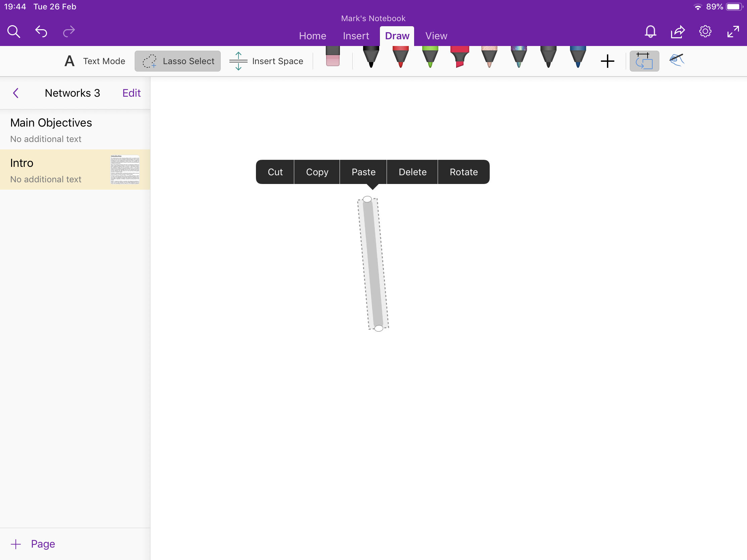The height and width of the screenshot is (560, 747).
Task: Toggle the ink to shape converter
Action: [x=644, y=61]
